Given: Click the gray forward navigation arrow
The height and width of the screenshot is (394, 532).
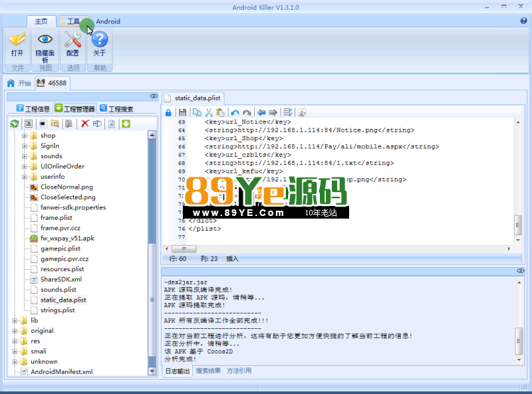Looking at the screenshot, I should [273, 112].
